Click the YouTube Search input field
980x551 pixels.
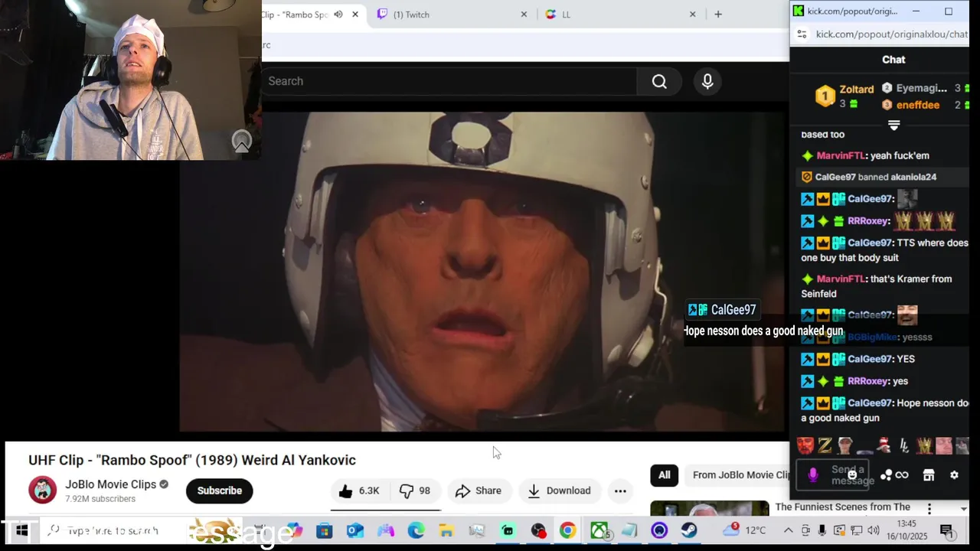[449, 81]
